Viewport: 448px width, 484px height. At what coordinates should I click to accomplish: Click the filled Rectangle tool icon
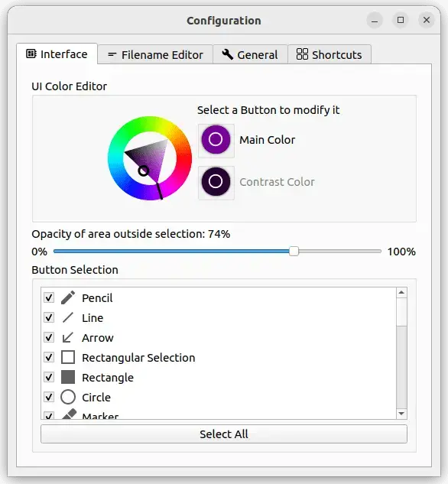click(x=68, y=377)
